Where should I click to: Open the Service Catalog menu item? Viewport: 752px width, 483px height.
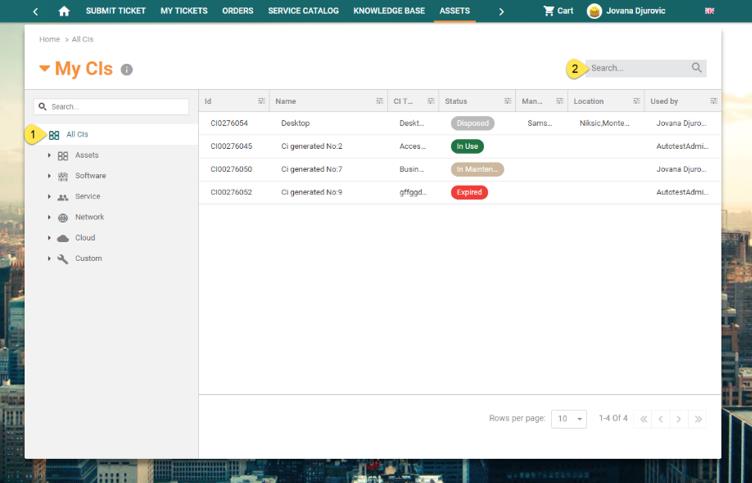coord(303,11)
